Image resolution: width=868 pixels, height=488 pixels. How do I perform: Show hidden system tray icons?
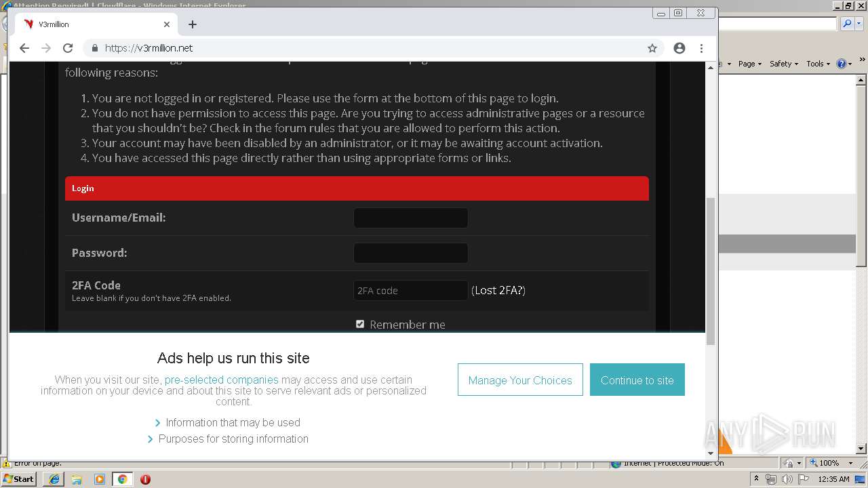(757, 479)
